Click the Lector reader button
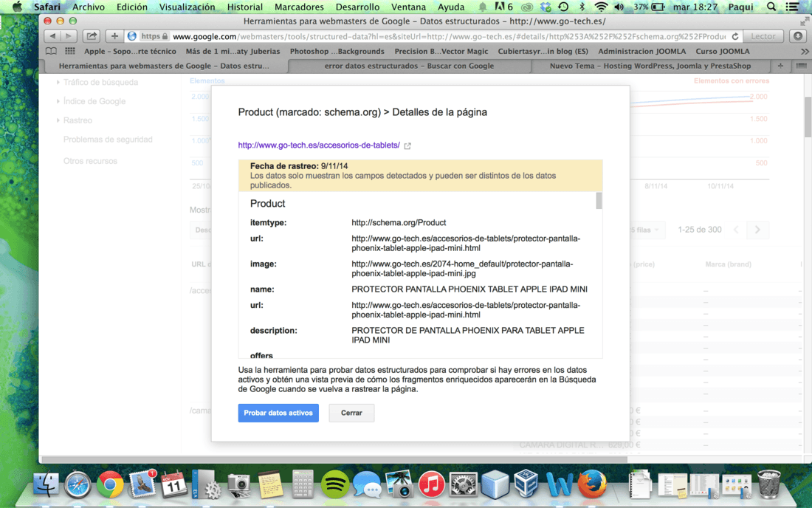Image resolution: width=812 pixels, height=508 pixels. (763, 36)
